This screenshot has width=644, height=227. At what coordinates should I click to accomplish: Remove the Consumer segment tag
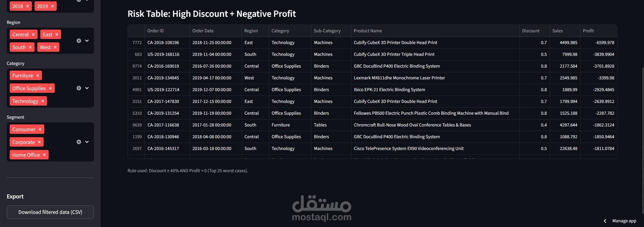tap(40, 129)
